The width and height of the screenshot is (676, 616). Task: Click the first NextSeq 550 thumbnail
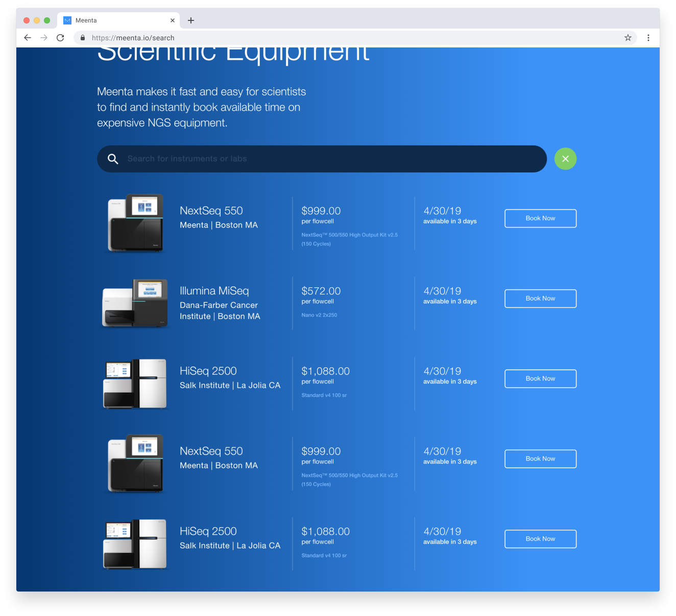point(135,223)
